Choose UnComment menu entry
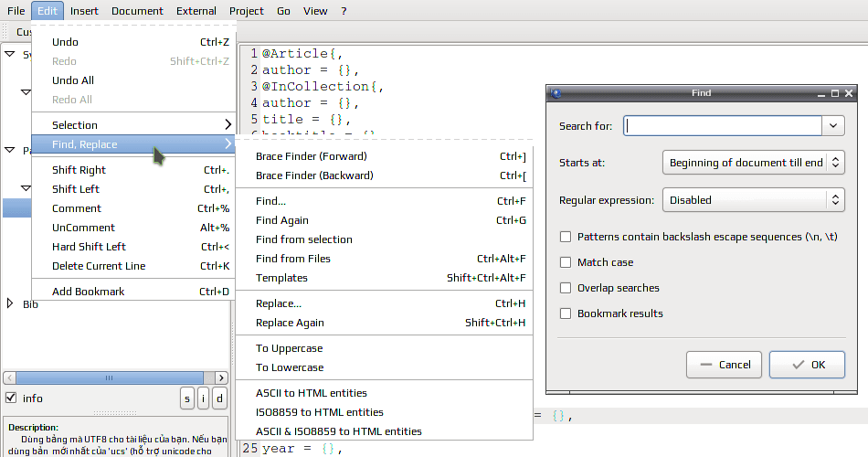The image size is (868, 457). pos(133,228)
